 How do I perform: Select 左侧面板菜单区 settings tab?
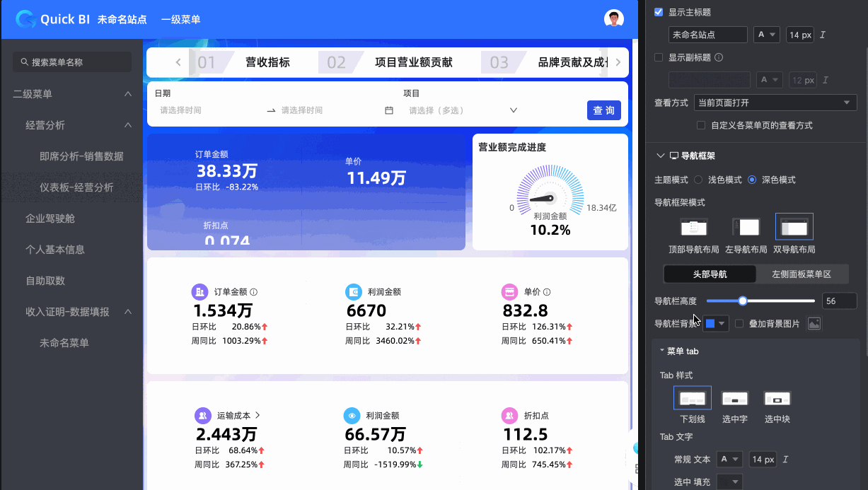pyautogui.click(x=802, y=274)
